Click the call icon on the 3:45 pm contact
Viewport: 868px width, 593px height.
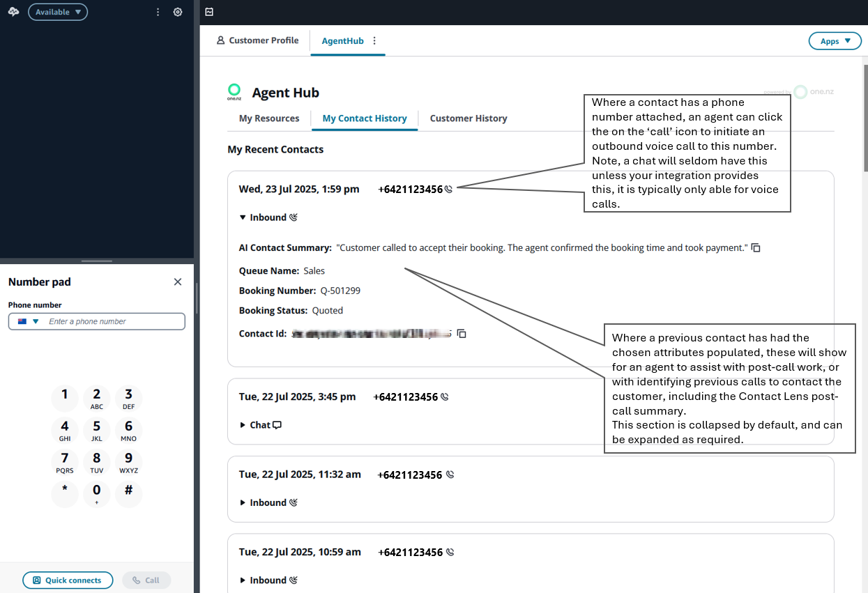click(x=444, y=397)
